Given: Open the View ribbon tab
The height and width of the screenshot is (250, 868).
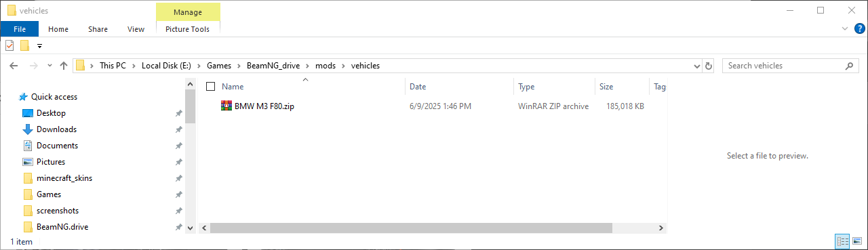Looking at the screenshot, I should click(x=136, y=29).
